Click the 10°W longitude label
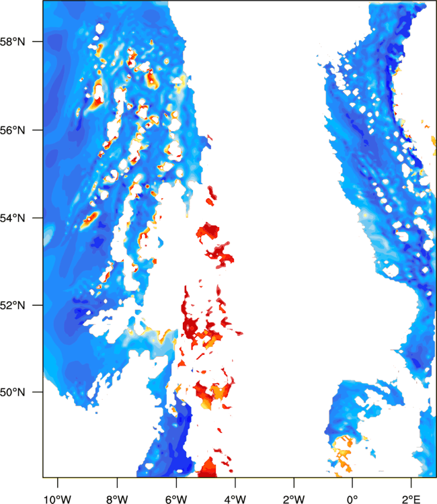 [x=57, y=499]
